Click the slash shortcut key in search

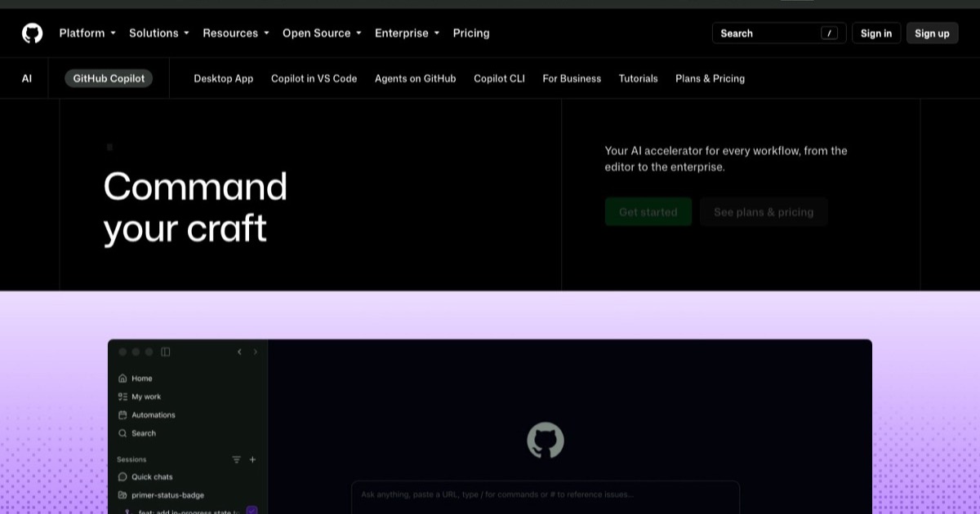[x=830, y=33]
